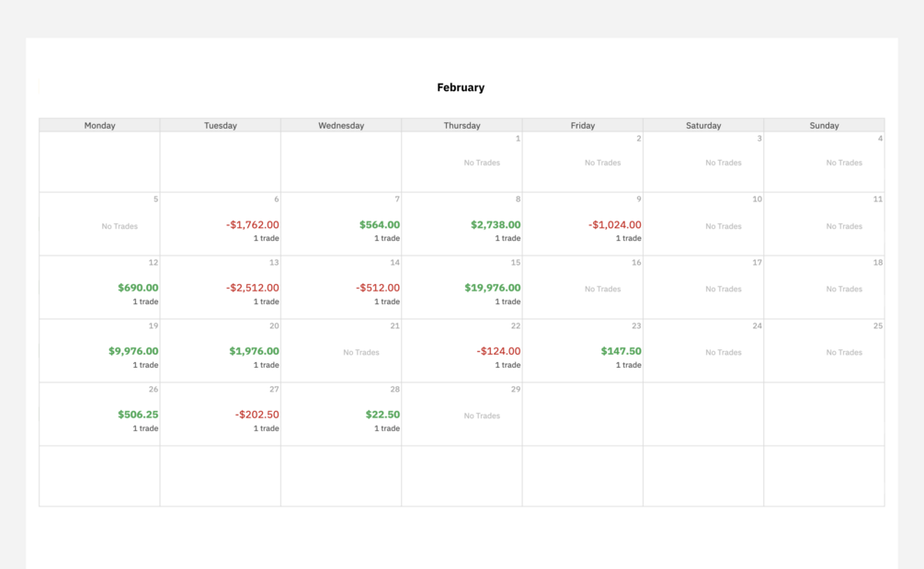Open the $506.25 profit entry
924x569 pixels.
(x=138, y=414)
